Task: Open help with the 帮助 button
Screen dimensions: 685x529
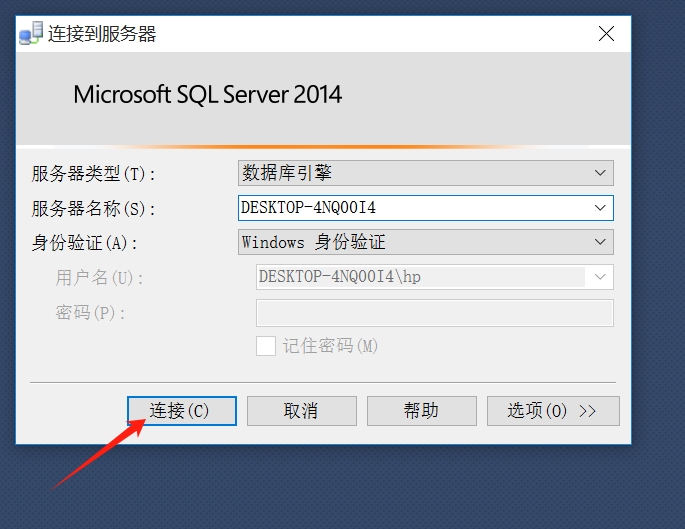Action: tap(421, 411)
